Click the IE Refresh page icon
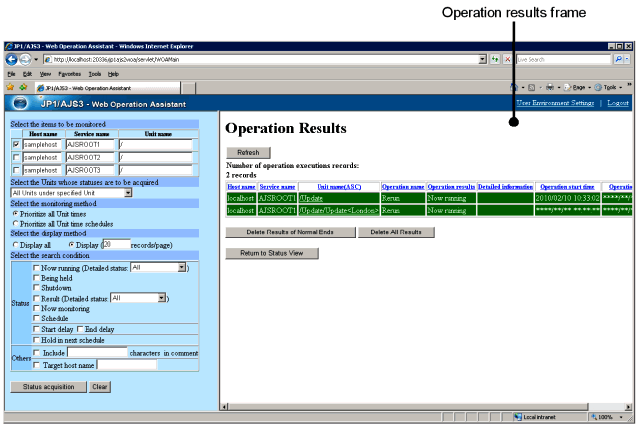Viewport: 637px width, 426px height. (495, 60)
